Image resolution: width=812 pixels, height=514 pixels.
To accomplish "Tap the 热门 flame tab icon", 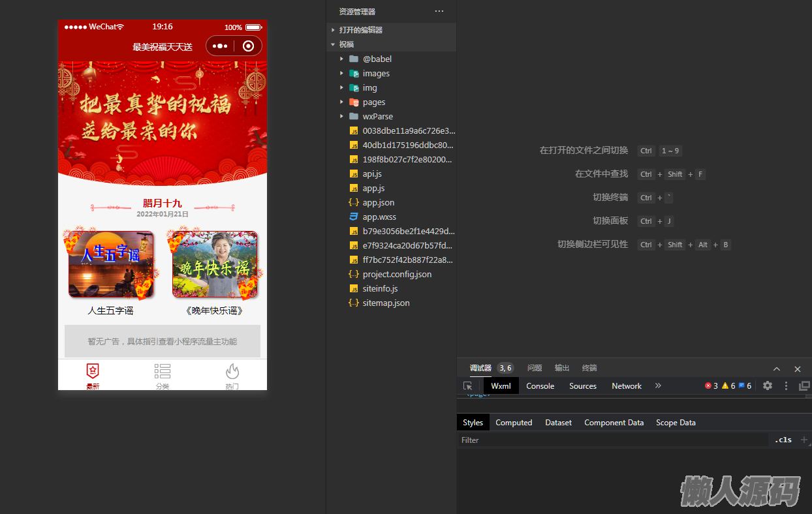I will [x=232, y=371].
